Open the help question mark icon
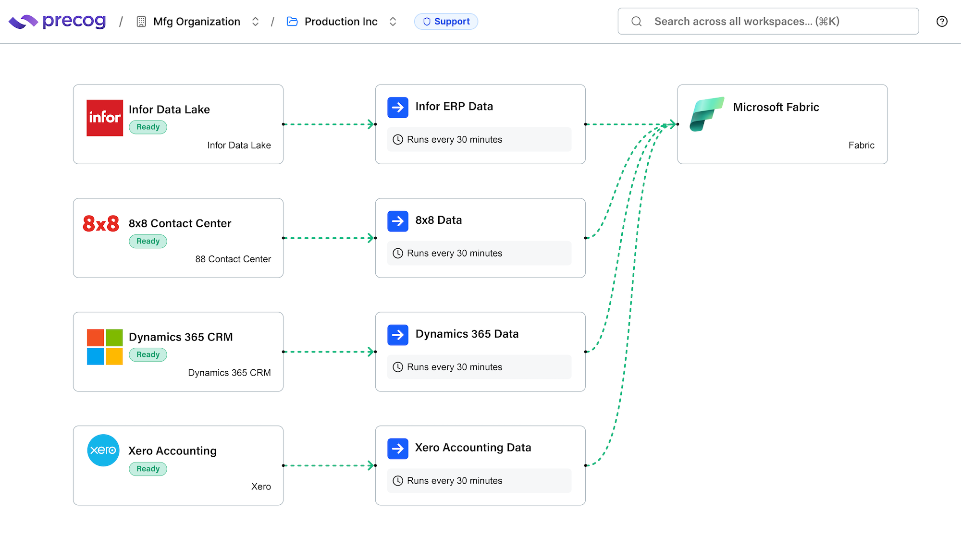 tap(942, 22)
